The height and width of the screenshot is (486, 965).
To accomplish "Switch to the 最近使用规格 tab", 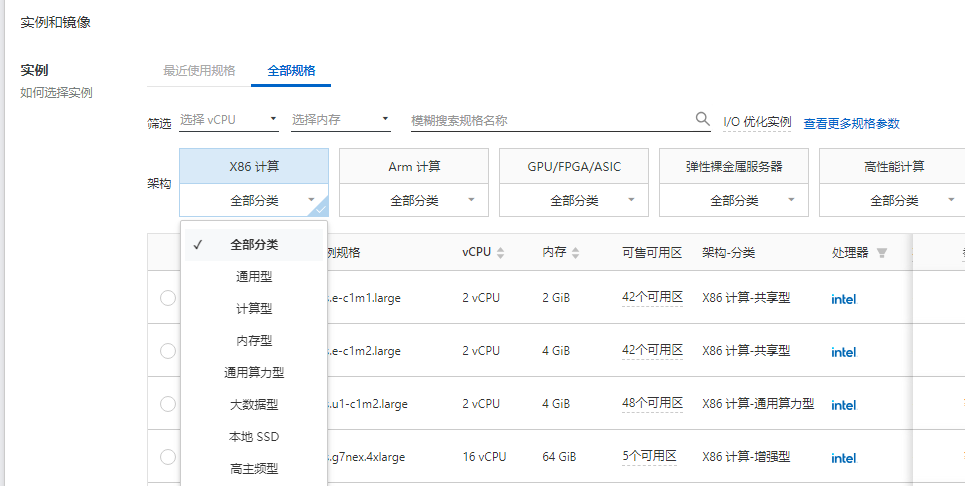I will (x=199, y=70).
